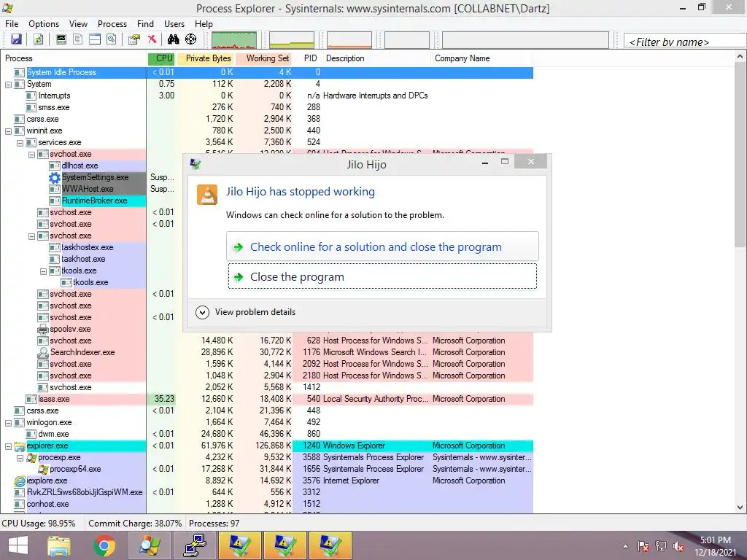Viewport: 747px width, 560px height.
Task: Open File Explorer from the taskbar
Action: point(59,545)
